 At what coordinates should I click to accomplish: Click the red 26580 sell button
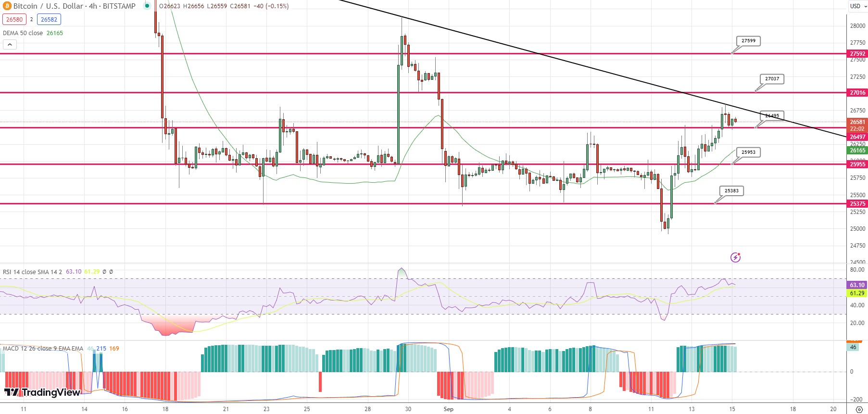pyautogui.click(x=14, y=20)
